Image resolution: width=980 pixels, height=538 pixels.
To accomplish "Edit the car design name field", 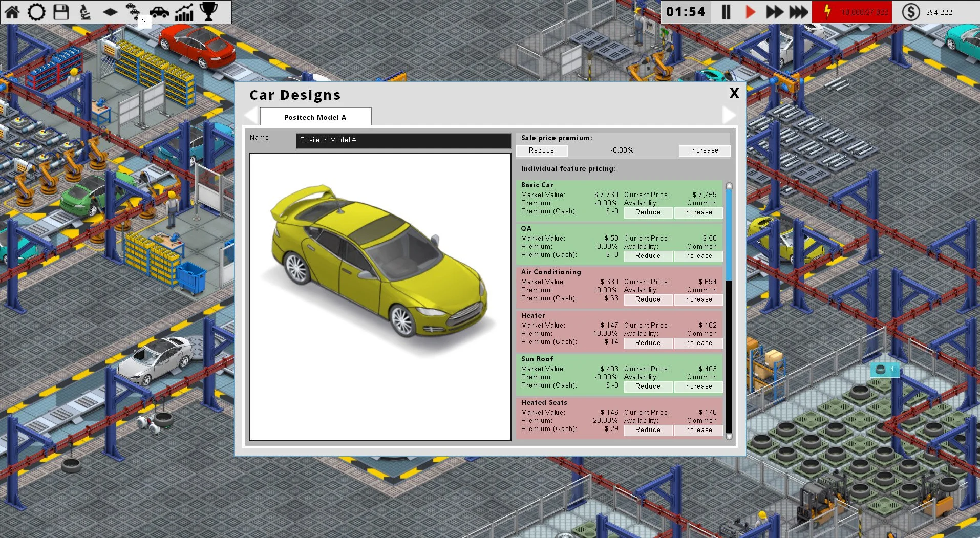I will tap(402, 140).
